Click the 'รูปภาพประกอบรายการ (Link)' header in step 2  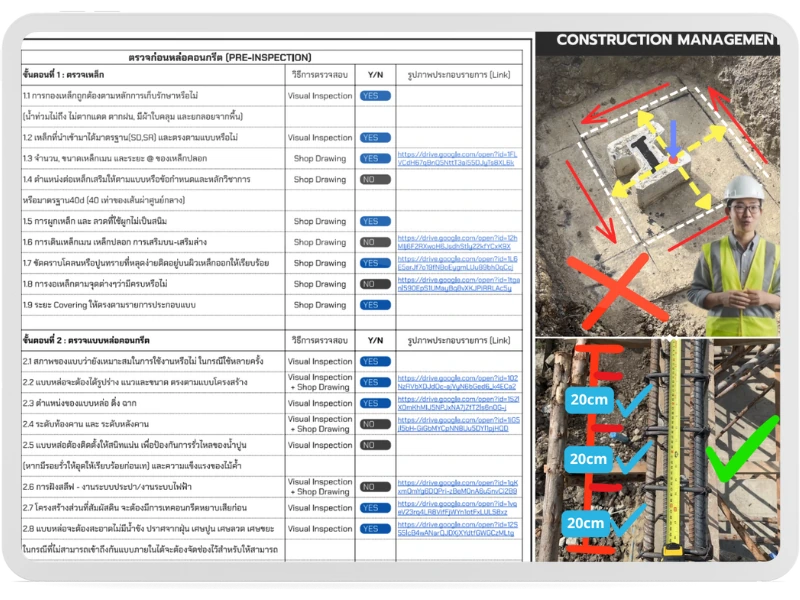pyautogui.click(x=459, y=341)
